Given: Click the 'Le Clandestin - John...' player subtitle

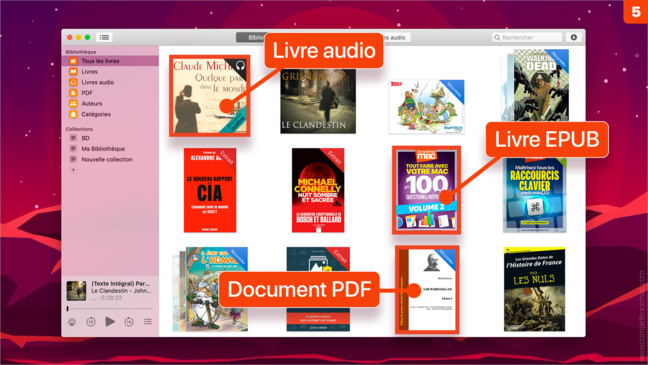Looking at the screenshot, I should click(121, 291).
